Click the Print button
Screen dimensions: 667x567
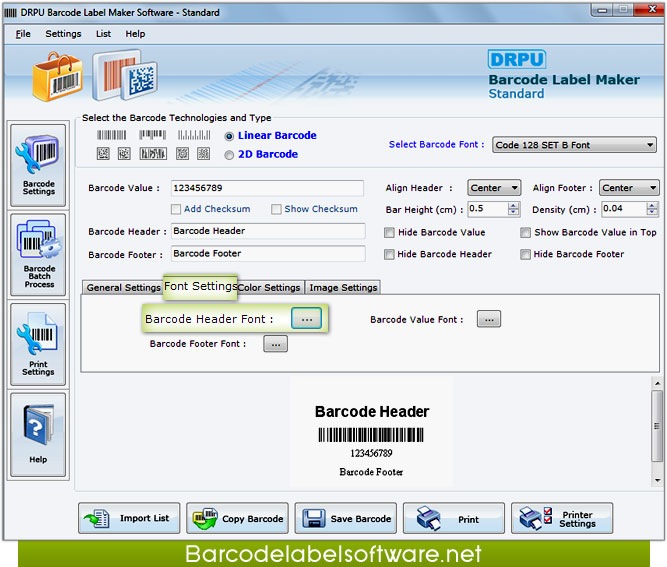pyautogui.click(x=454, y=518)
